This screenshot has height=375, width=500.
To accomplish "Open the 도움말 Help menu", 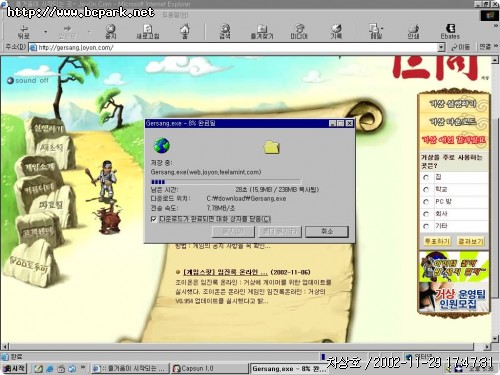I will coord(175,15).
